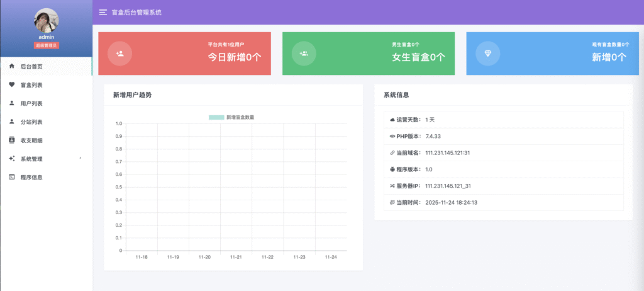Open the 程序信息 menu item

[x=46, y=178]
